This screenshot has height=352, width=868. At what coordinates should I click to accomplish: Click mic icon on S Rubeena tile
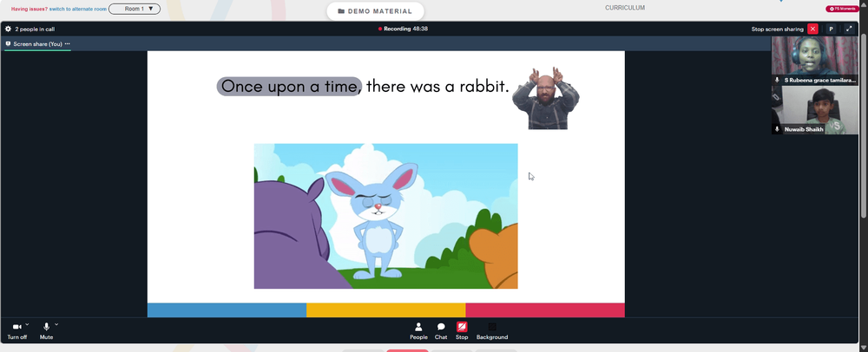click(x=777, y=80)
